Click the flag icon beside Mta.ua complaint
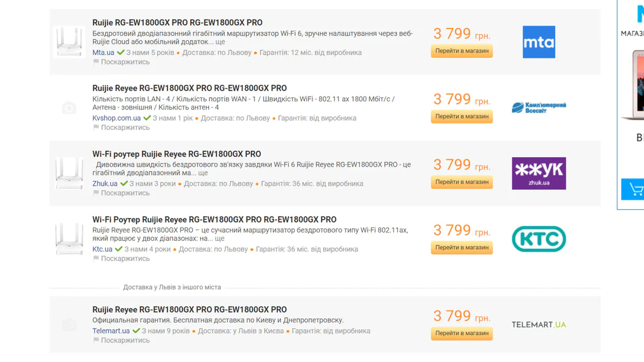644x362 pixels. tap(96, 62)
